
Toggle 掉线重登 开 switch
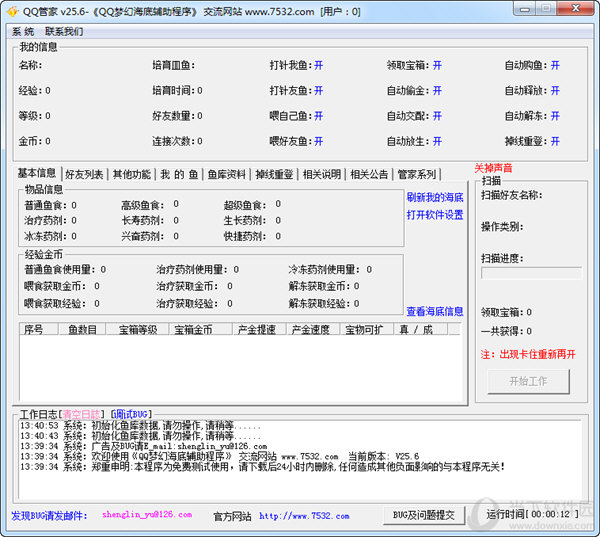click(x=555, y=142)
